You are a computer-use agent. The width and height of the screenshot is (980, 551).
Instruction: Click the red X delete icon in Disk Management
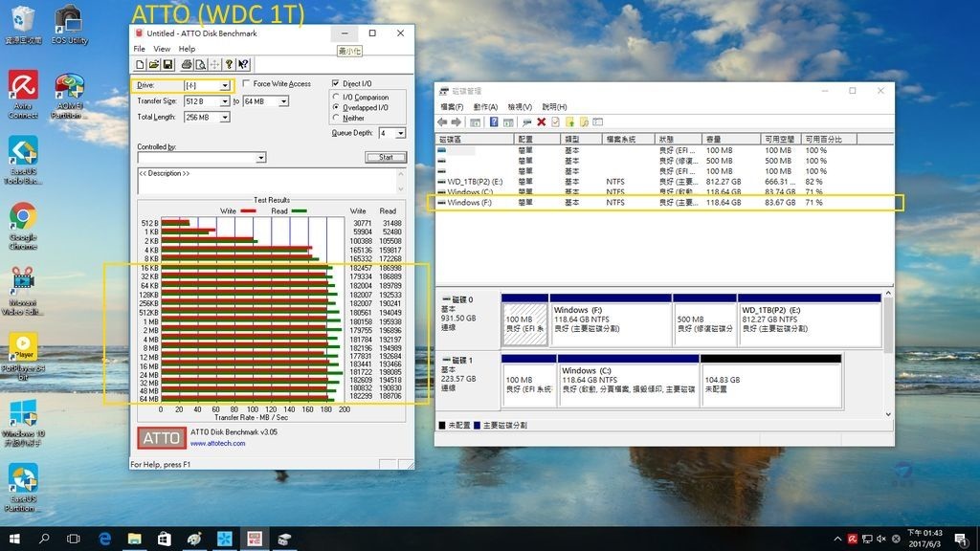point(542,122)
